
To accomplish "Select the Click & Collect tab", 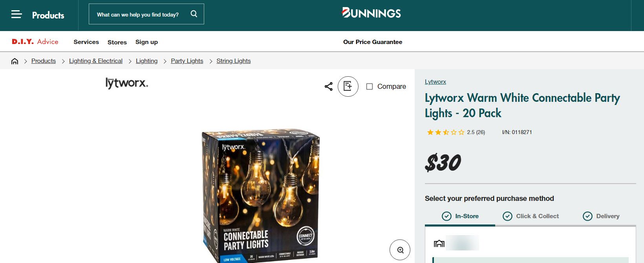I will 531,216.
